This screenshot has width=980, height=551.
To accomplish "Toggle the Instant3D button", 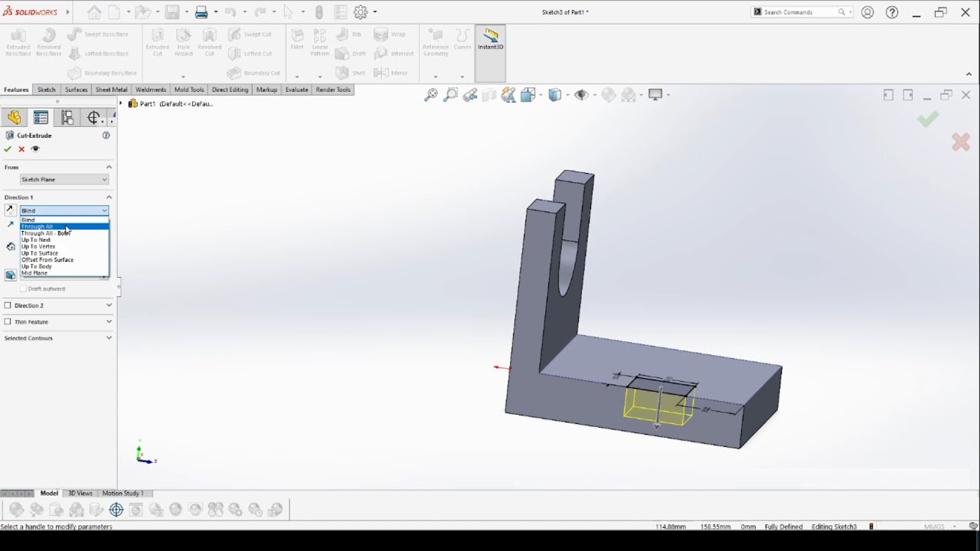I will [490, 53].
